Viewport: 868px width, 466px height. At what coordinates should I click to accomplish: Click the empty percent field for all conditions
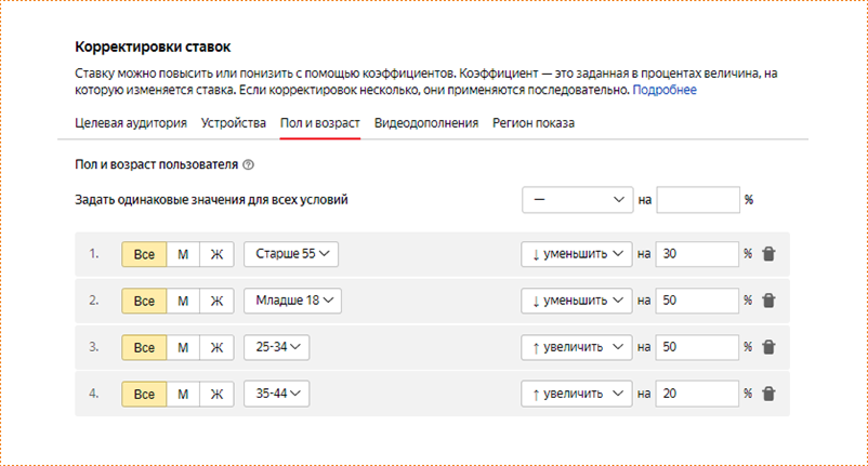(x=698, y=200)
